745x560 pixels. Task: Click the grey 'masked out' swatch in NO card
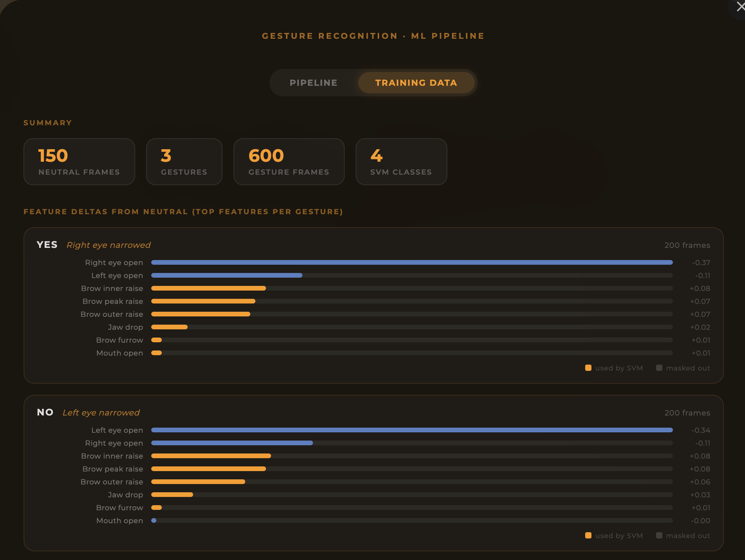pyautogui.click(x=659, y=535)
